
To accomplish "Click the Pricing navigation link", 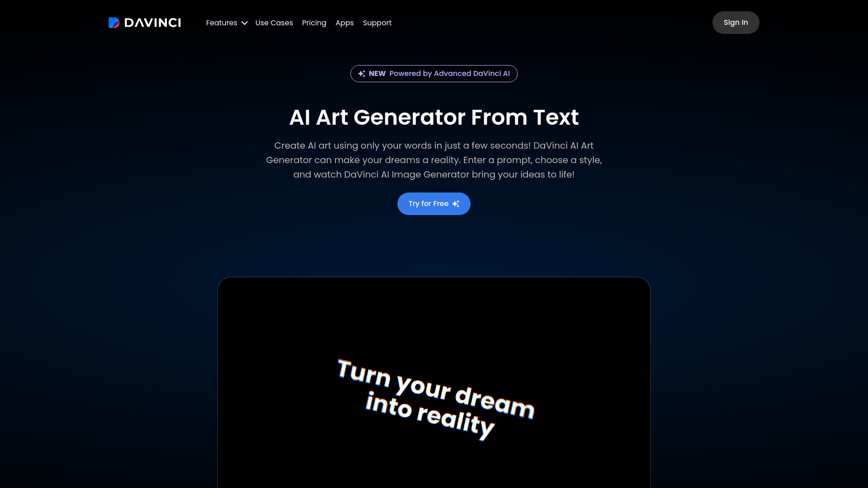I will click(x=314, y=23).
